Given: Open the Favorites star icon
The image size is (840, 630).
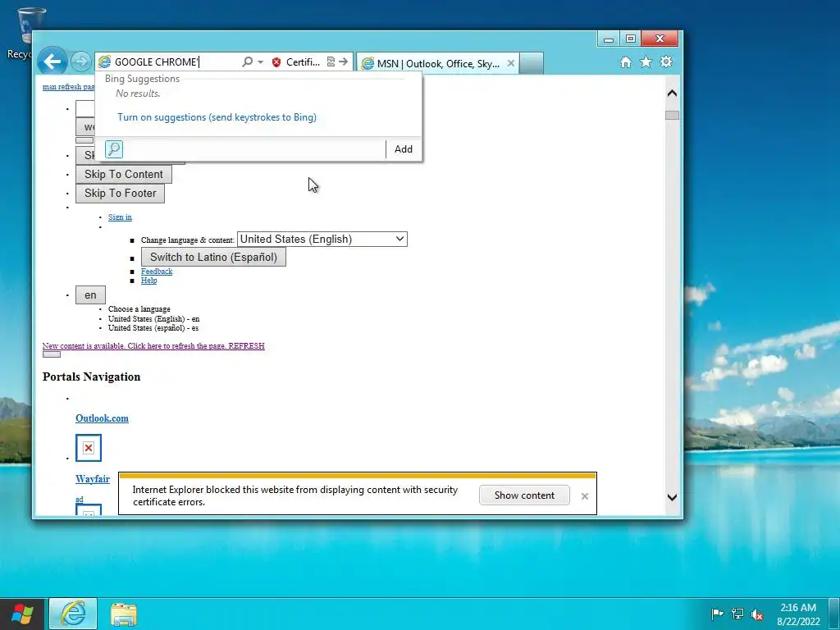Looking at the screenshot, I should (x=646, y=62).
